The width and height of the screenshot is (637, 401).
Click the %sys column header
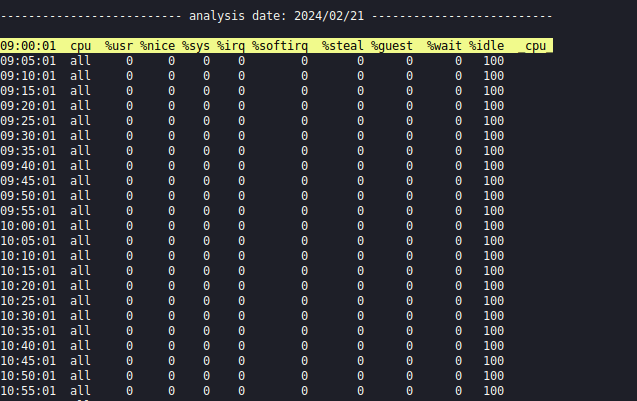point(196,46)
